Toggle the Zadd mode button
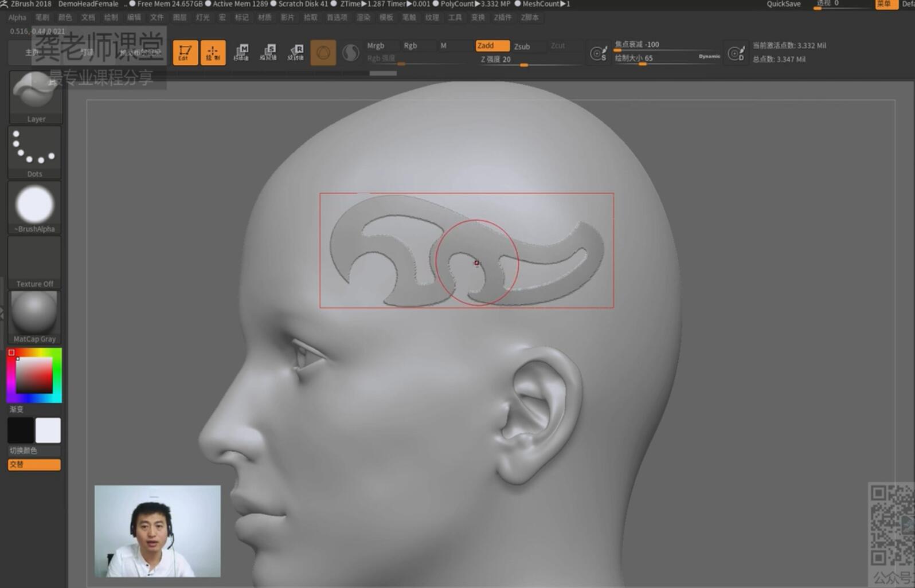The image size is (915, 588). coord(491,46)
